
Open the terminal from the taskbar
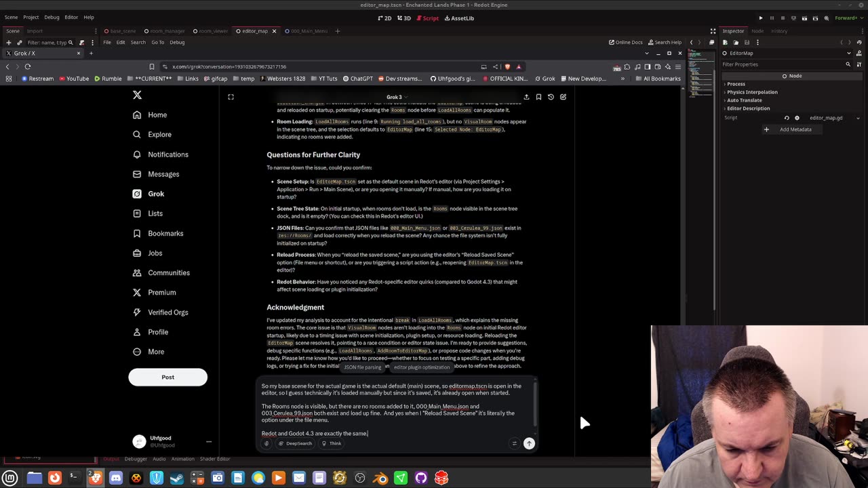tap(75, 478)
